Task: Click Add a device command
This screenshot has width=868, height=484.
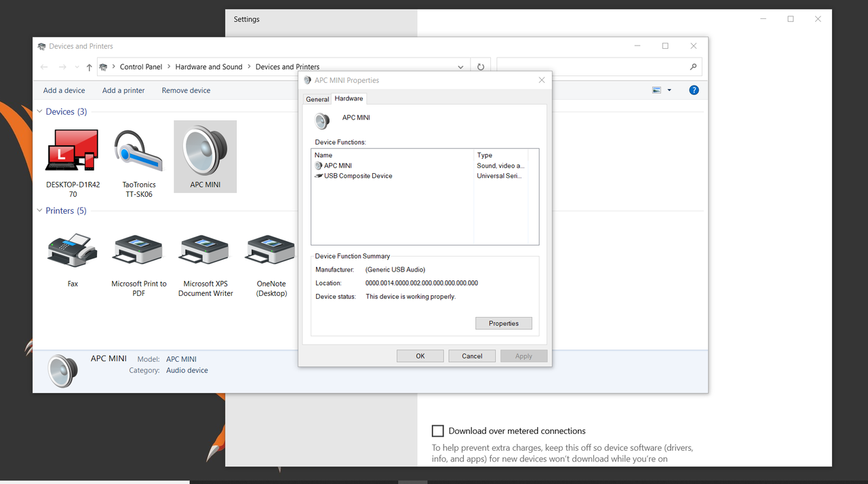Action: coord(64,90)
